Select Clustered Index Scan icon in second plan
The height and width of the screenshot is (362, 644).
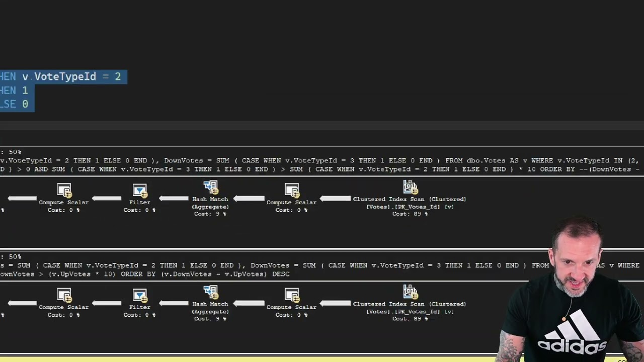[x=410, y=292]
